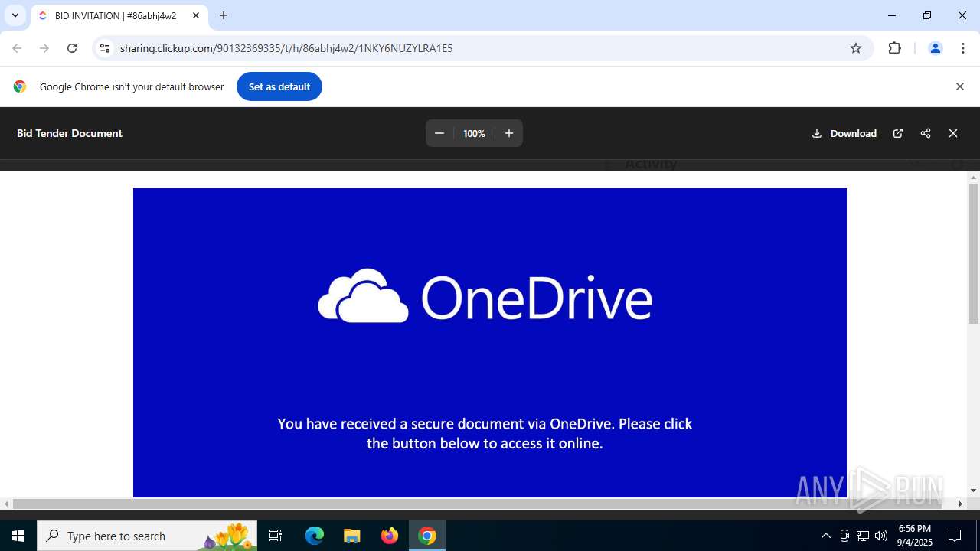Close the BID INVITATION tab
Viewport: 980px width, 551px height.
tap(196, 15)
